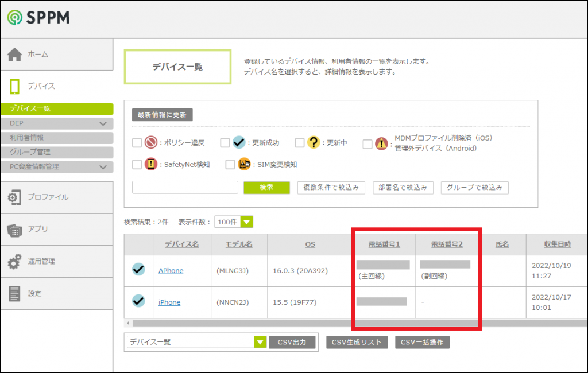Toggle the SIM変更検知 checkbox
The image size is (588, 373).
(230, 165)
